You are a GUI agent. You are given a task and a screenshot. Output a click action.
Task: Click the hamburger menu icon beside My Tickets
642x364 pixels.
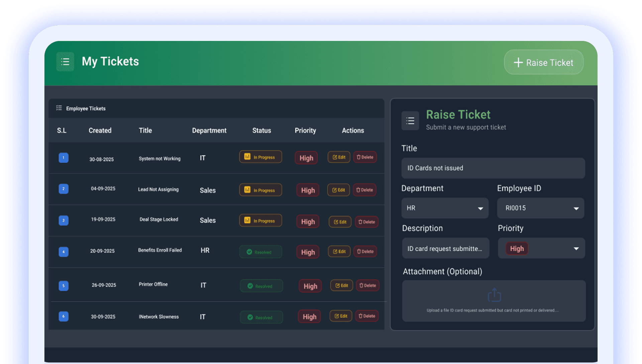pyautogui.click(x=65, y=62)
